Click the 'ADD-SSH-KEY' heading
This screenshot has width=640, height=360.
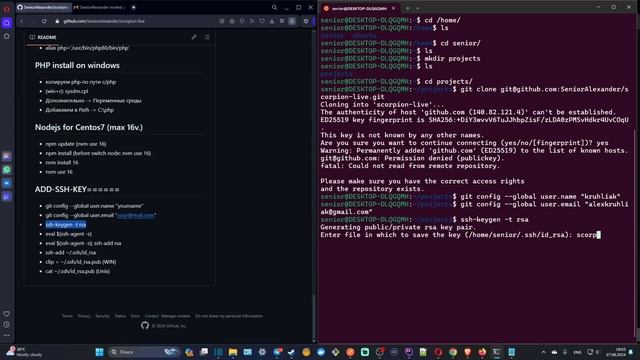(77, 189)
